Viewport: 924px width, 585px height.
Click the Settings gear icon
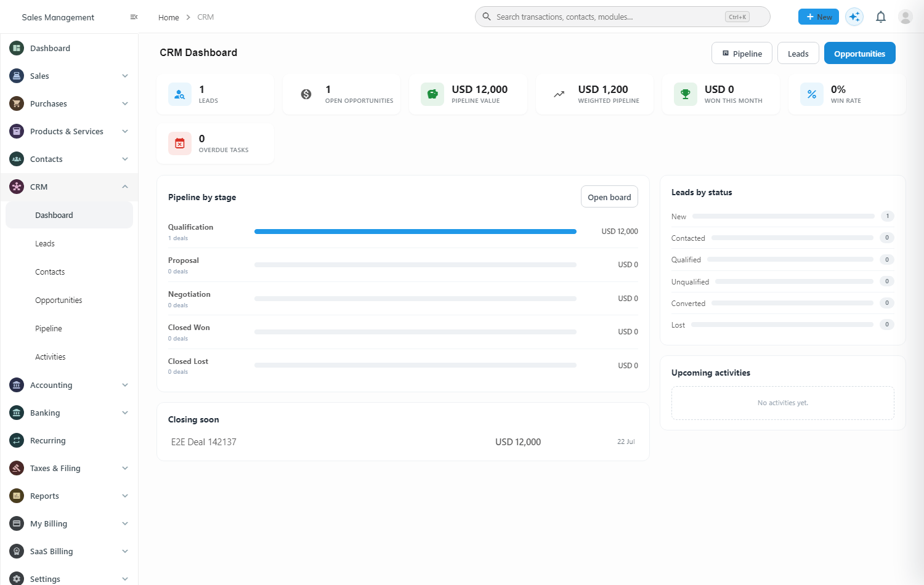click(x=17, y=579)
